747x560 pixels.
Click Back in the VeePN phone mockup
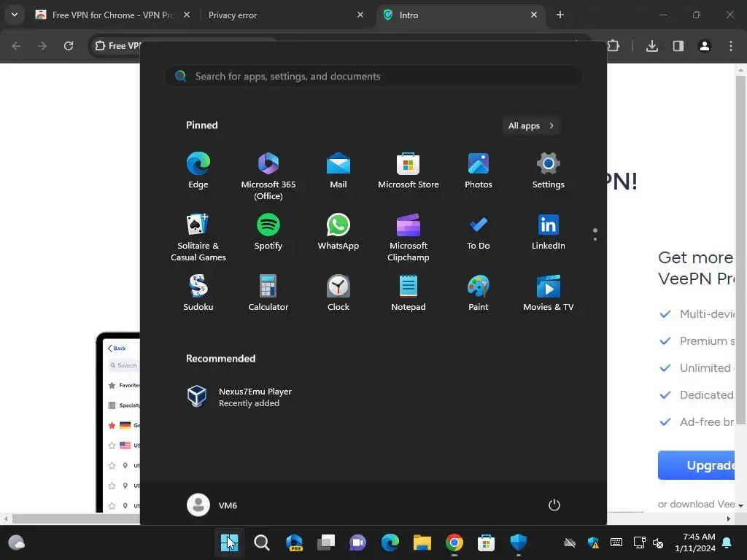click(117, 348)
